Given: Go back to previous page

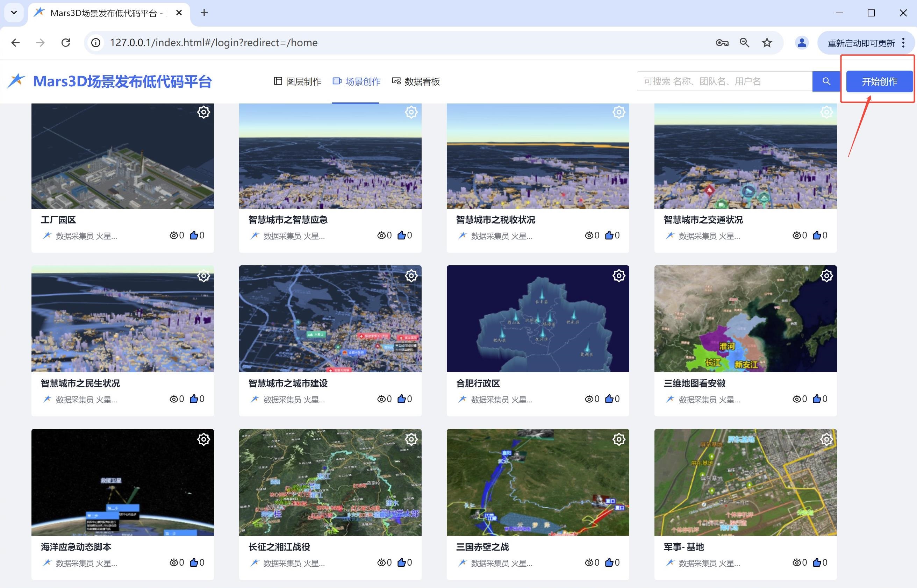Looking at the screenshot, I should coord(15,43).
